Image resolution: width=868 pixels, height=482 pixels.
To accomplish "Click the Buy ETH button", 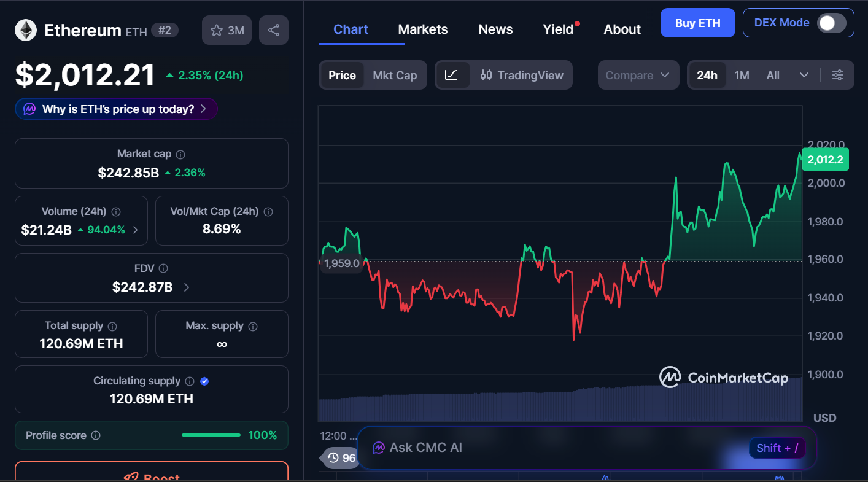I will coord(697,23).
